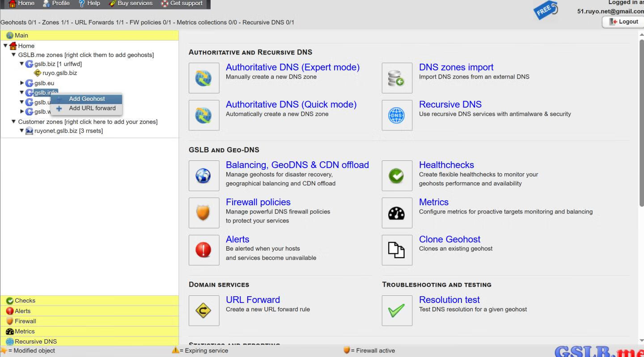Select Add URL forward menu entry

(x=92, y=108)
